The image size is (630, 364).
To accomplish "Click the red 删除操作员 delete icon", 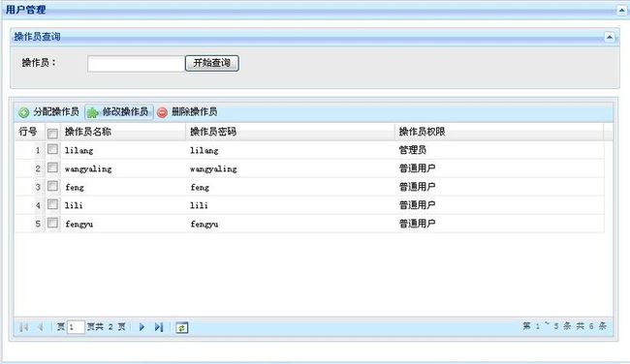I will 162,112.
